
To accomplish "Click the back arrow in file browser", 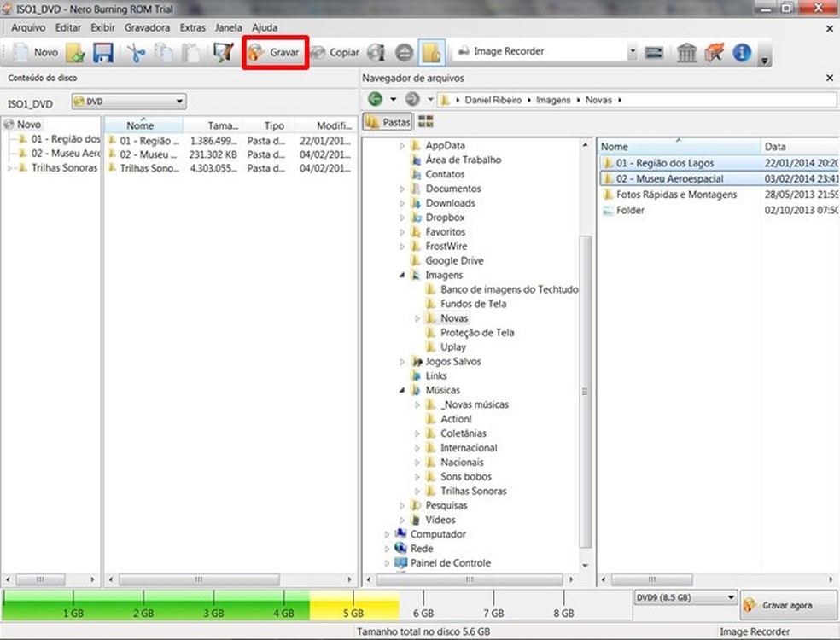I will 376,100.
